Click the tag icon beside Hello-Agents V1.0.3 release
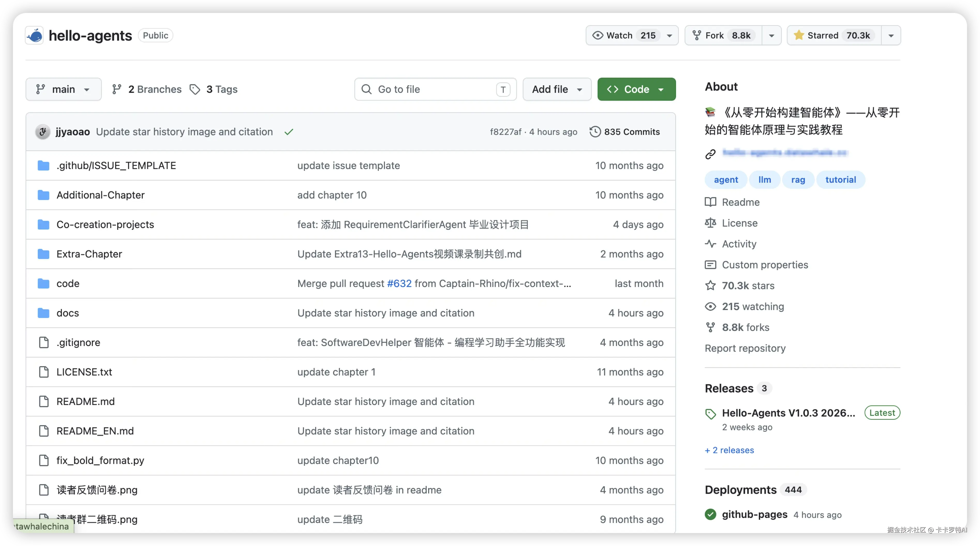 pos(710,414)
